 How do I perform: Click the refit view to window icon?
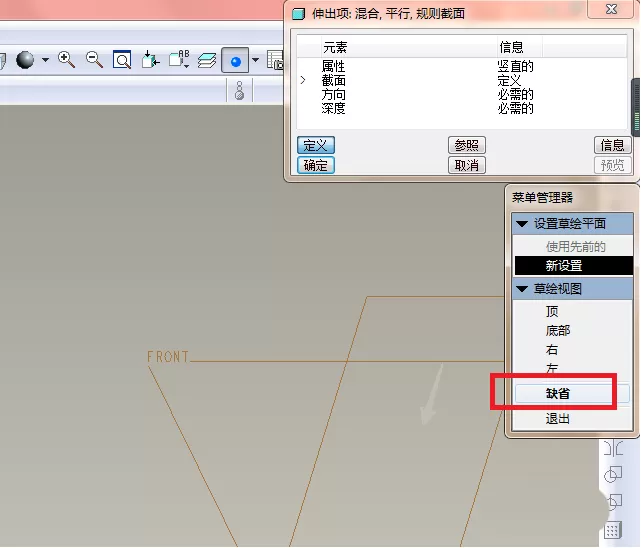point(122,60)
